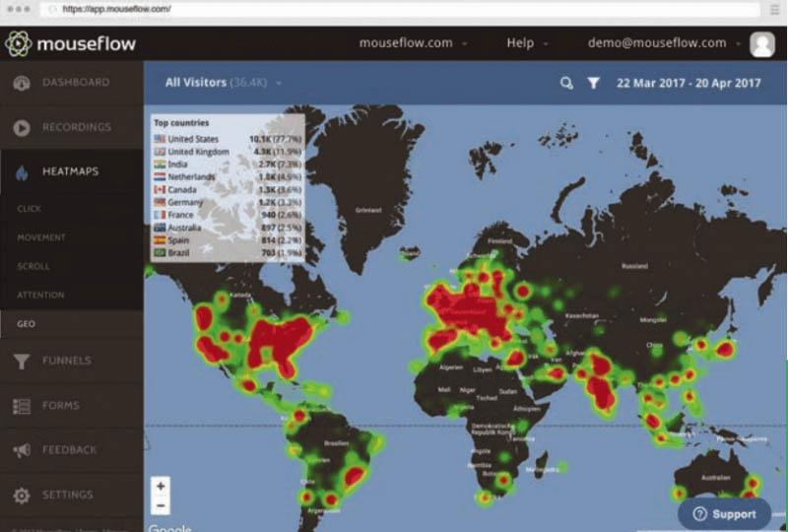Click the user avatar icon
The height and width of the screenshot is (532, 788).
761,43
